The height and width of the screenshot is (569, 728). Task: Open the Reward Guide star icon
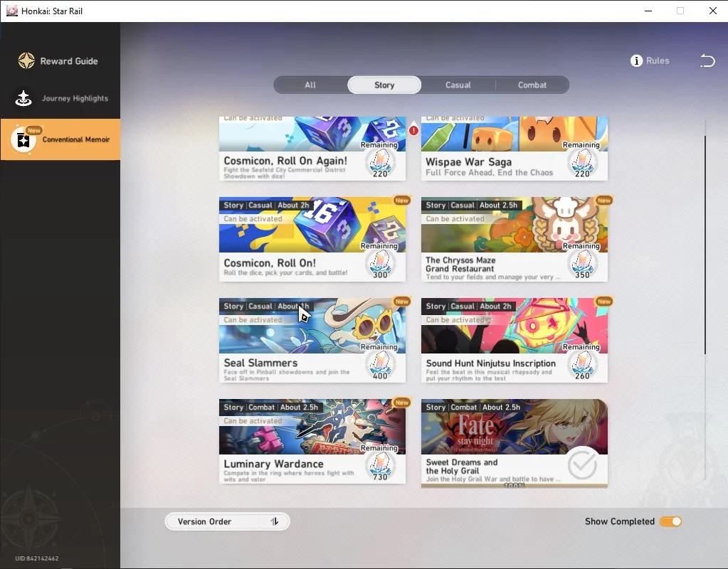[x=26, y=60]
